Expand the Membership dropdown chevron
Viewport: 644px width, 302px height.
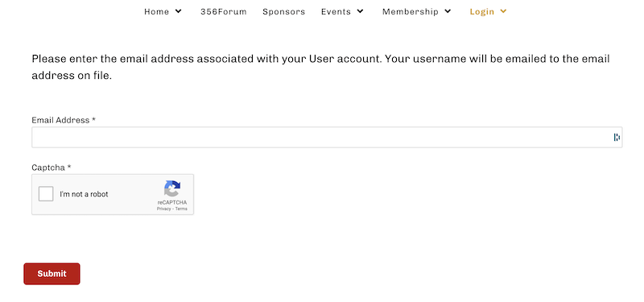(x=448, y=11)
